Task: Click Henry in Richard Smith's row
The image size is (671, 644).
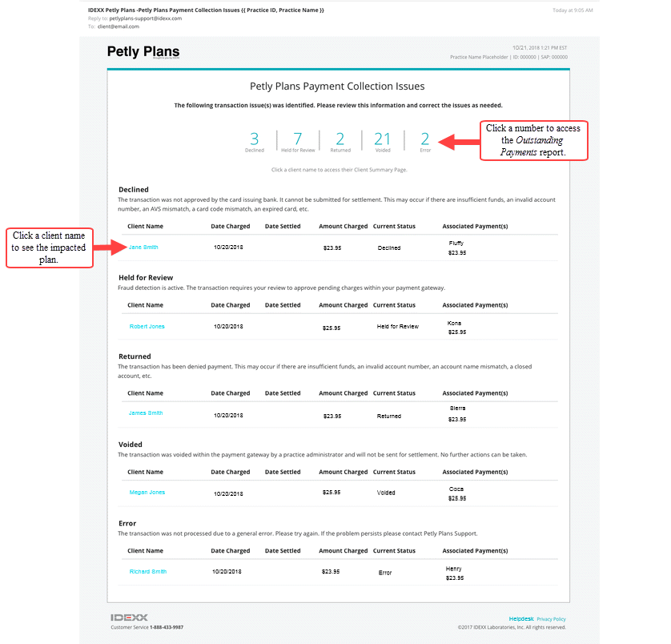Action: (454, 569)
